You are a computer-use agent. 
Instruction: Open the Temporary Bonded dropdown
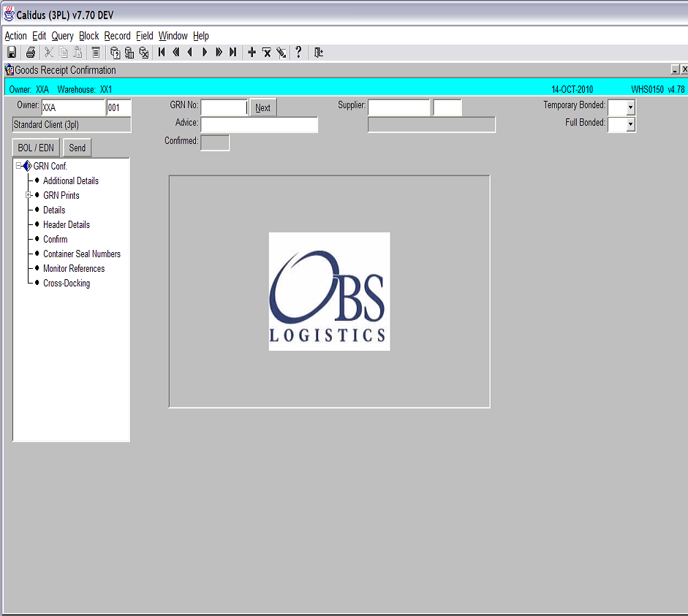(630, 107)
